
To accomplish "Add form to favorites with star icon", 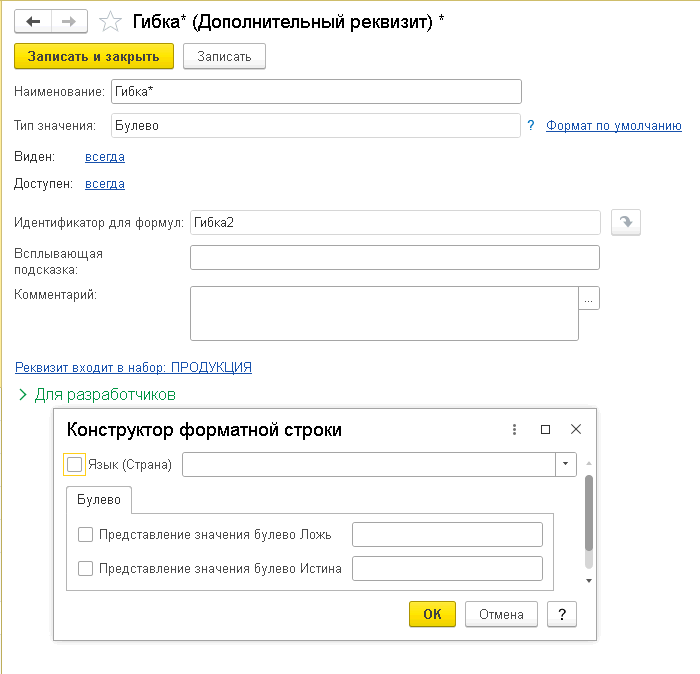I will (x=112, y=21).
